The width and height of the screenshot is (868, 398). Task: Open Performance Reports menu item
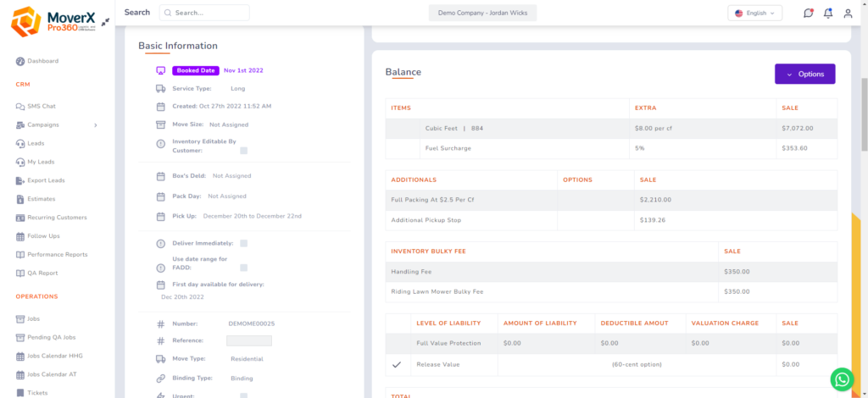click(x=58, y=255)
